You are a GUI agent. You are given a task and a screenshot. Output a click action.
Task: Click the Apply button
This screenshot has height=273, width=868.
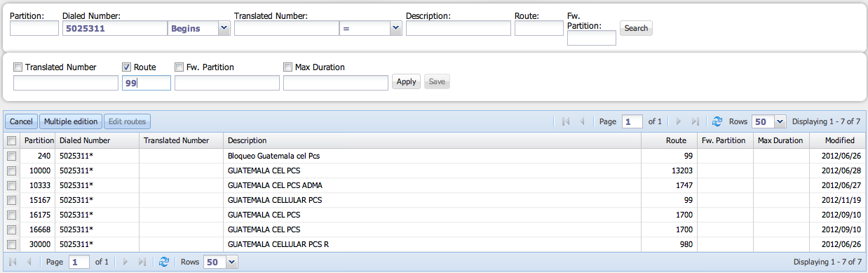tap(406, 81)
